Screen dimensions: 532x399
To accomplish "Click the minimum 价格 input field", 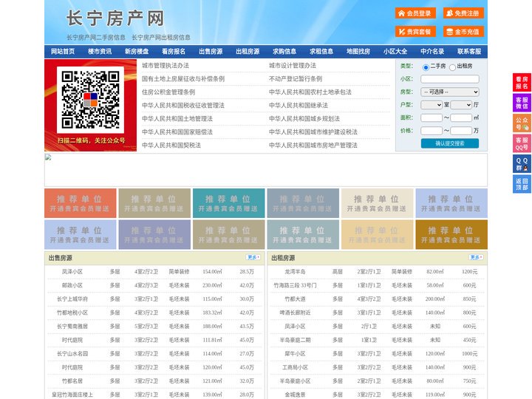I will [x=432, y=131].
